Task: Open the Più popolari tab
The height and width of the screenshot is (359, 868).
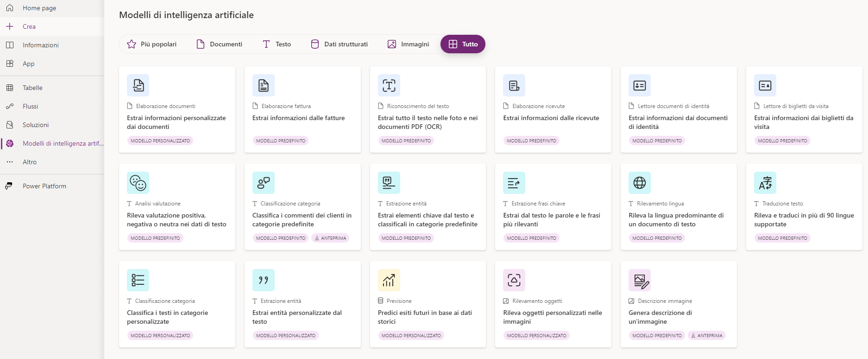Action: [152, 44]
